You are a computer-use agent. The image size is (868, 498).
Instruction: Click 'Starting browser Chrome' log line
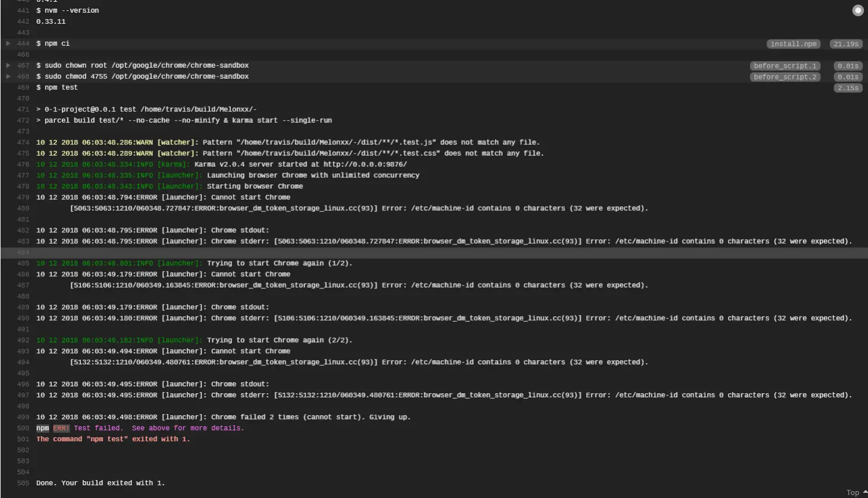point(170,186)
